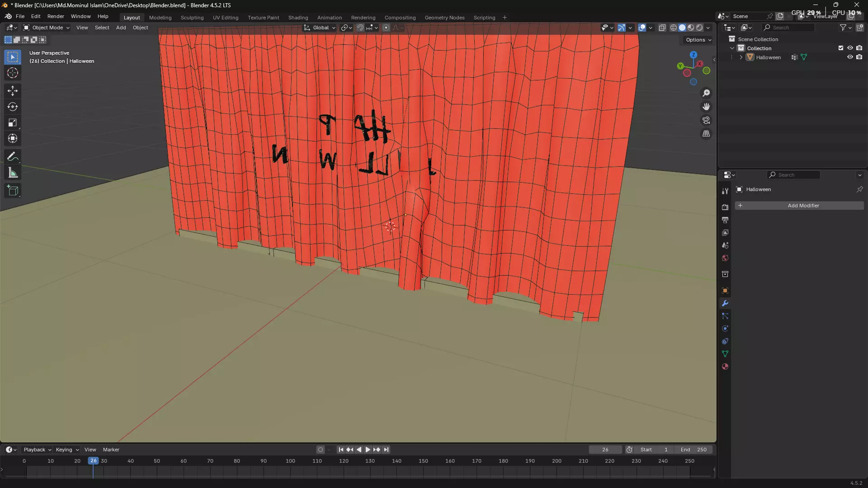The image size is (868, 488).
Task: Choose the Measure ruler tool
Action: [13, 173]
